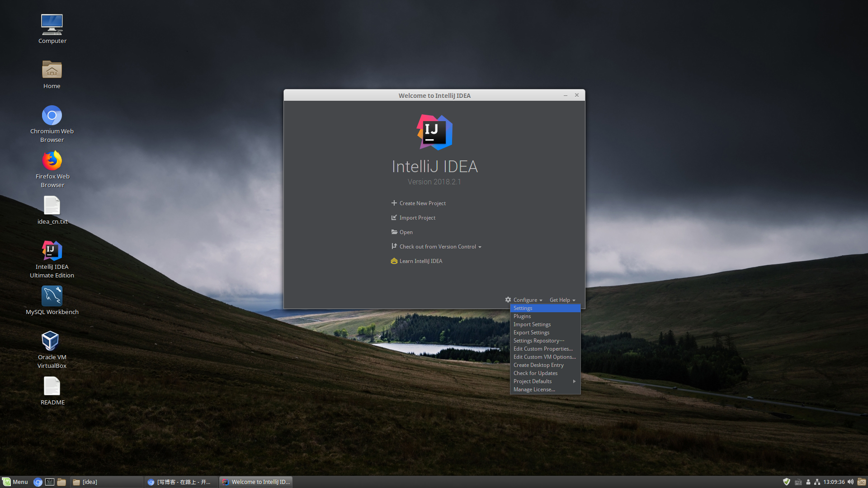The height and width of the screenshot is (488, 868).
Task: Select Check for Updates menu item
Action: point(545,373)
